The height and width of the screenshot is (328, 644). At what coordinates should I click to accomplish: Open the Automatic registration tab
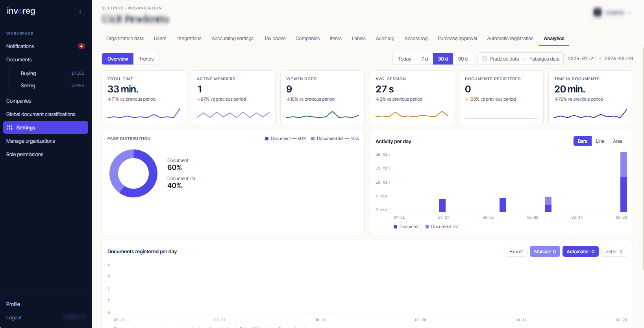510,39
